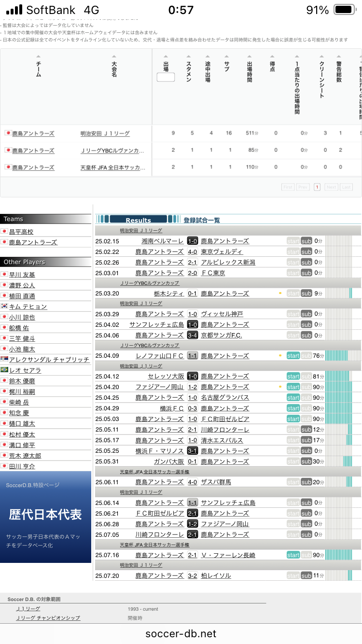
Task: Click the start badge in the 25.07.16 V・ファーレン長崎 row
Action: (x=293, y=555)
